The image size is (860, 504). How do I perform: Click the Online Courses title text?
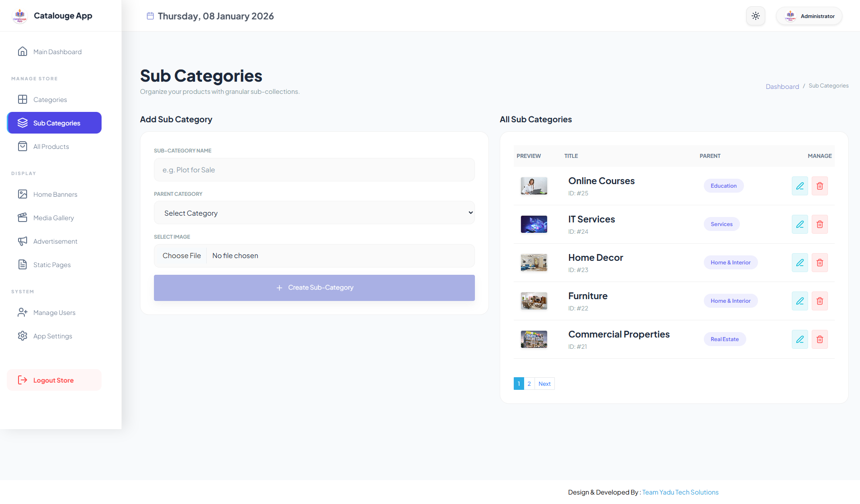(601, 181)
